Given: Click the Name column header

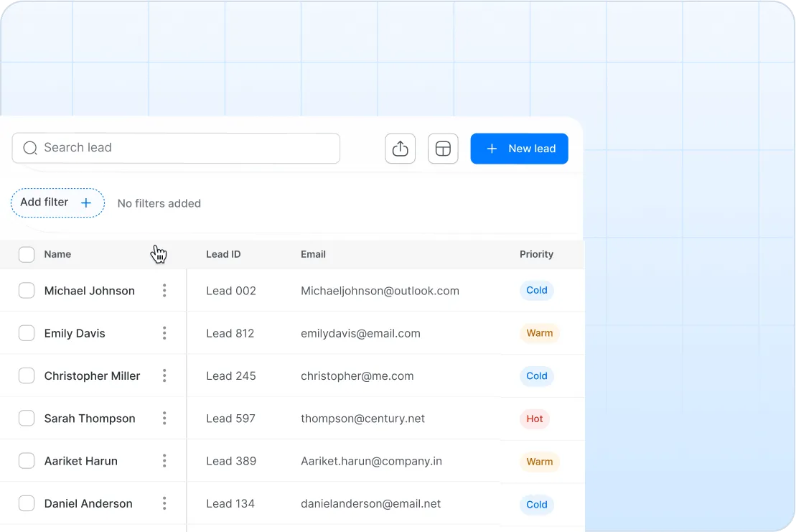Looking at the screenshot, I should tap(57, 254).
